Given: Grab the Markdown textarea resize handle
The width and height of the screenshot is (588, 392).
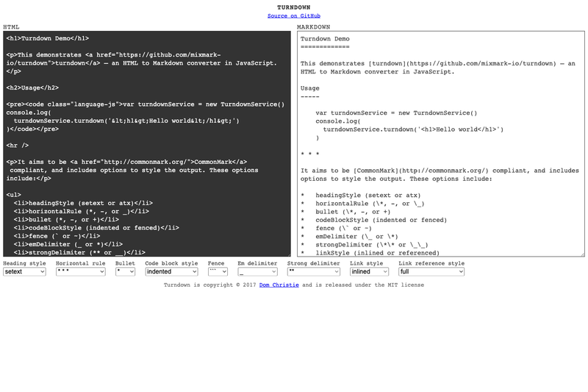Looking at the screenshot, I should [582, 254].
